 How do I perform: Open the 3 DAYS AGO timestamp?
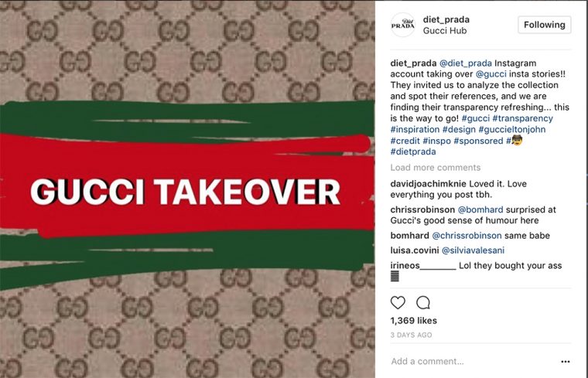(x=411, y=335)
